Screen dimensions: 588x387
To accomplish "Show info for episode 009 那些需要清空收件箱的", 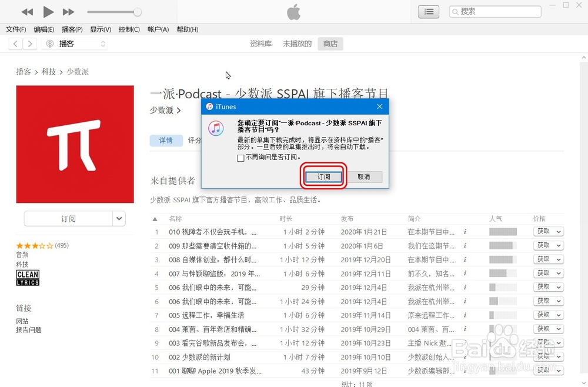I will click(x=465, y=246).
